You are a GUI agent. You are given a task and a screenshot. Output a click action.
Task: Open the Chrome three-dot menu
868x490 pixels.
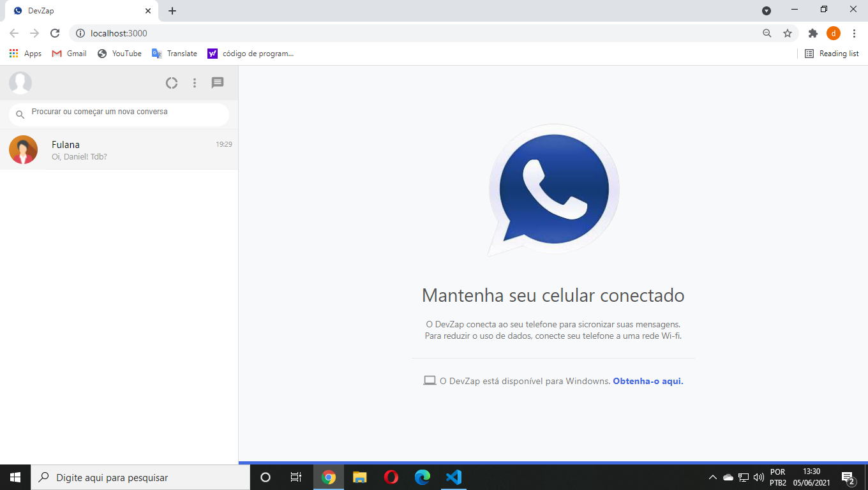tap(854, 33)
